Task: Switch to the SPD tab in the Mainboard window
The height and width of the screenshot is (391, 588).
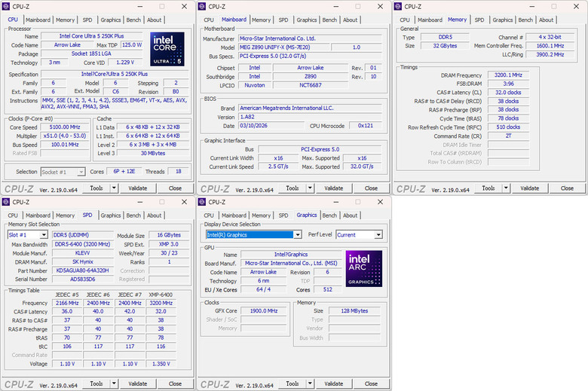Action: tap(283, 20)
